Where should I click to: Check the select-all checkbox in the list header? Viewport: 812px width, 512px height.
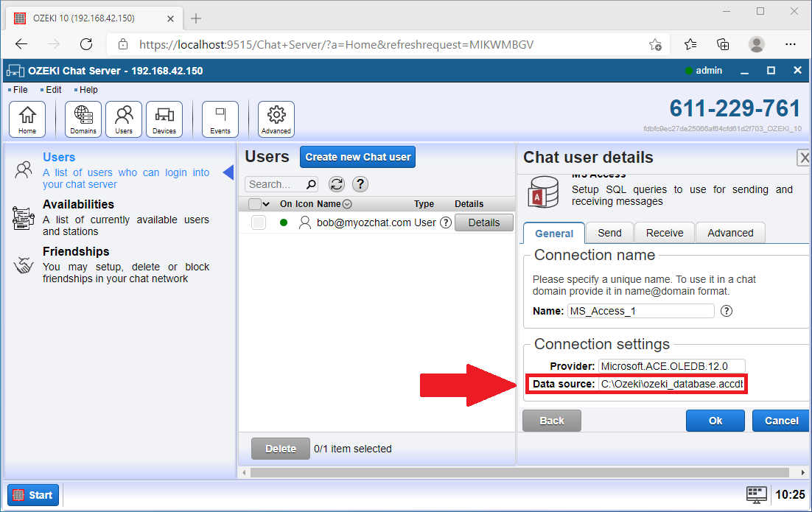pos(254,204)
